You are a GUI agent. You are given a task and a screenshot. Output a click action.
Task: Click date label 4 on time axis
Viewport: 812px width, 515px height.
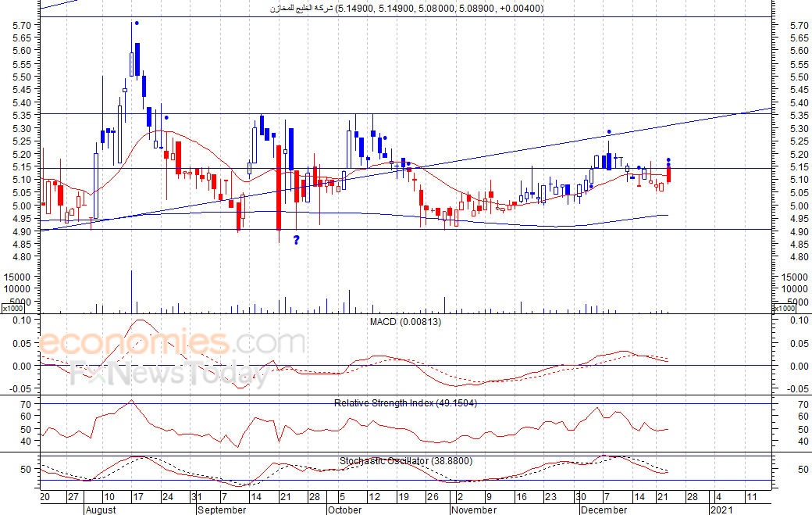click(x=718, y=497)
